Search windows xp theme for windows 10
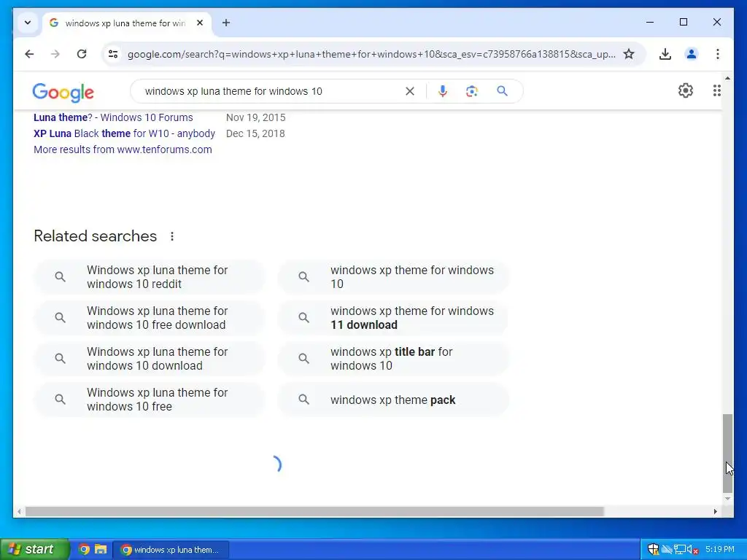The height and width of the screenshot is (560, 747). [x=393, y=276]
